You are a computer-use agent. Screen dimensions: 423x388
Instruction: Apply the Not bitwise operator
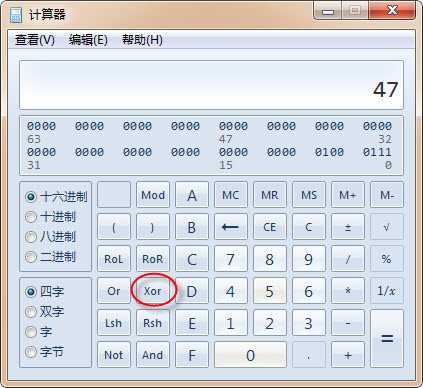pyautogui.click(x=114, y=355)
